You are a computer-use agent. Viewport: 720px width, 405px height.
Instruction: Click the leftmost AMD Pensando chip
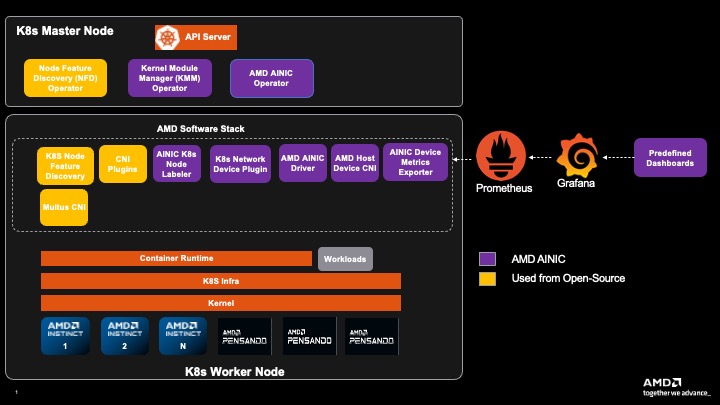point(244,336)
